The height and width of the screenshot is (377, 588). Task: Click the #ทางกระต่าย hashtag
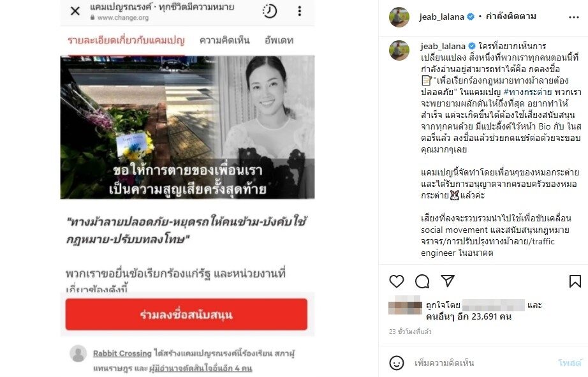click(x=527, y=92)
